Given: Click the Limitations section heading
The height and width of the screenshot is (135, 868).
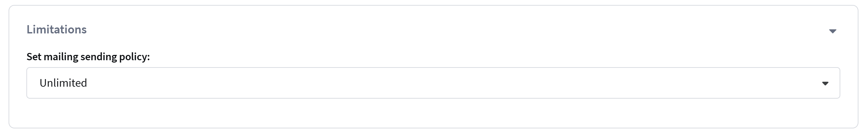Looking at the screenshot, I should pos(57,30).
